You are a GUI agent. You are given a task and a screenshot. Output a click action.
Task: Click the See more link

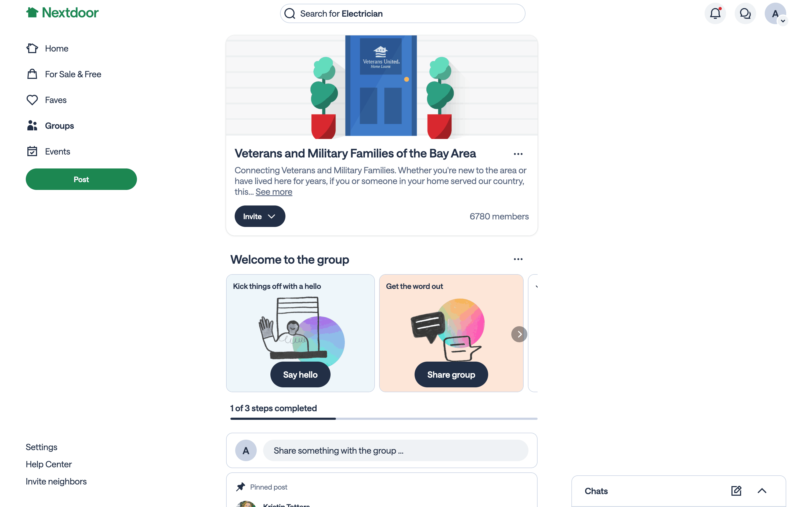point(274,192)
